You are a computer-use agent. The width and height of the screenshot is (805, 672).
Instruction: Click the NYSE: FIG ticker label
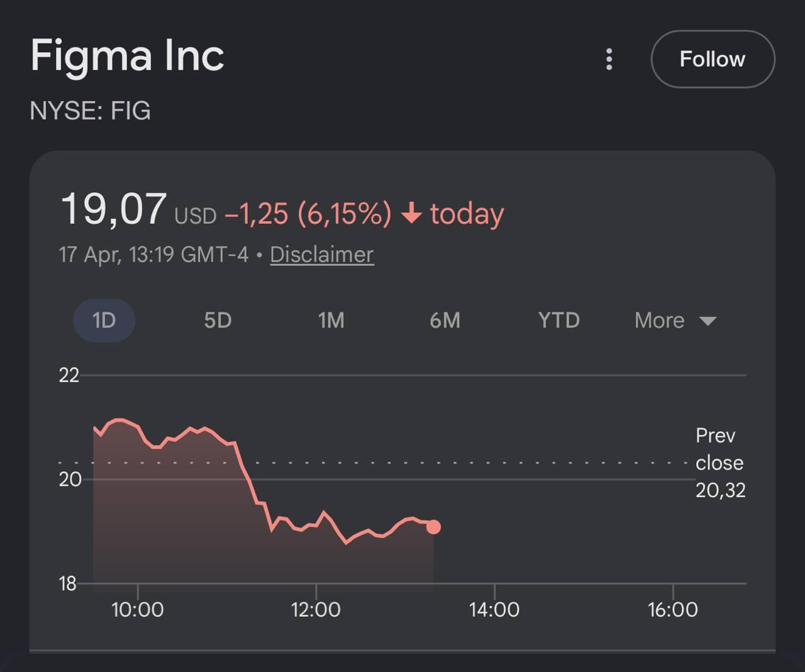(91, 111)
